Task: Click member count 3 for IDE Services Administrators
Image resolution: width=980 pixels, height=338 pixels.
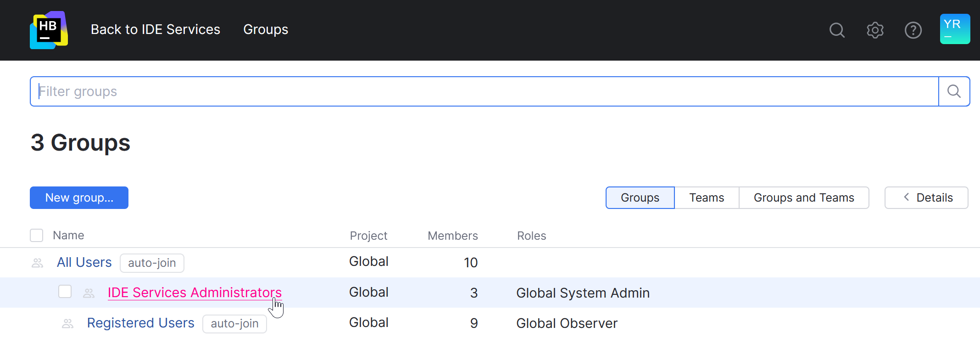Action: point(474,293)
